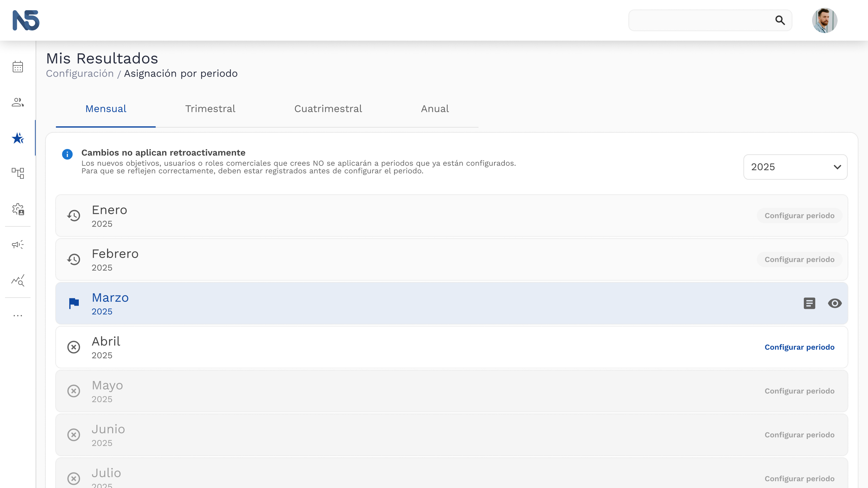Open the megaphone announcements icon
The width and height of the screenshot is (868, 488).
click(x=18, y=244)
